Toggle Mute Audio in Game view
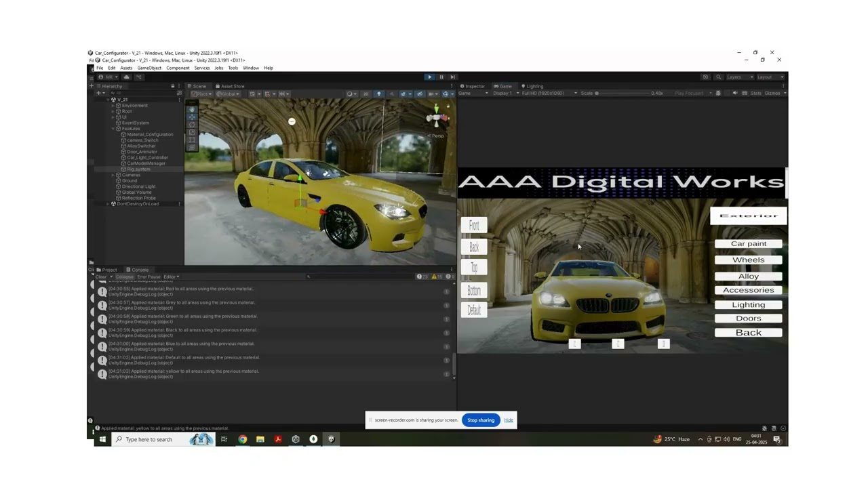This screenshot has height=488, width=868. [x=734, y=93]
